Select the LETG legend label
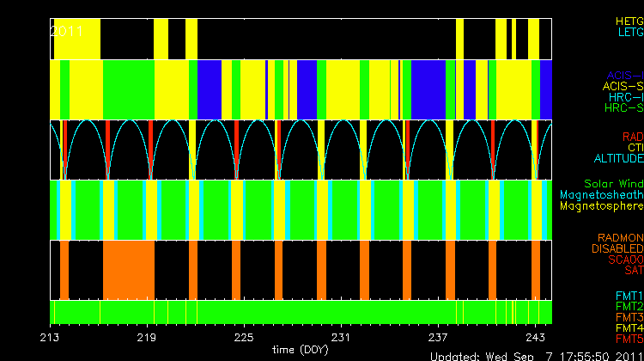The width and height of the screenshot is (644, 361). [x=629, y=32]
